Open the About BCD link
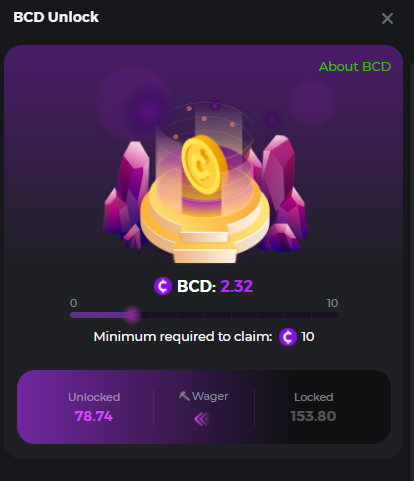Image resolution: width=414 pixels, height=481 pixels. (355, 67)
